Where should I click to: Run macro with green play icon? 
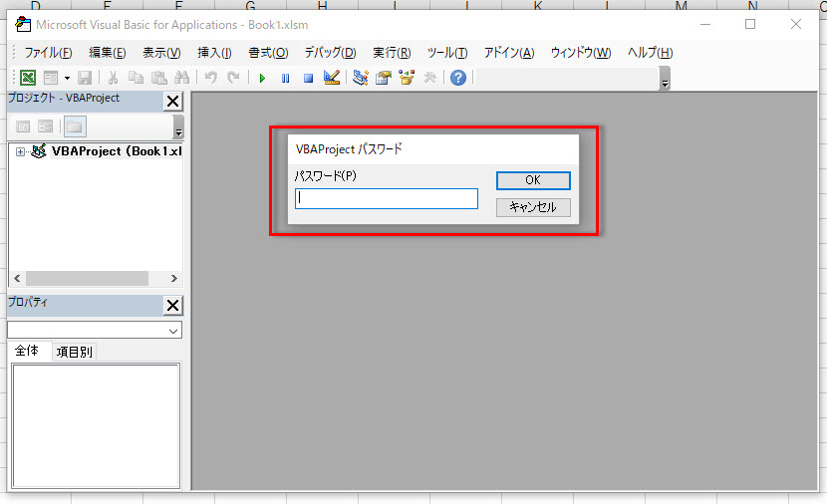pos(262,79)
